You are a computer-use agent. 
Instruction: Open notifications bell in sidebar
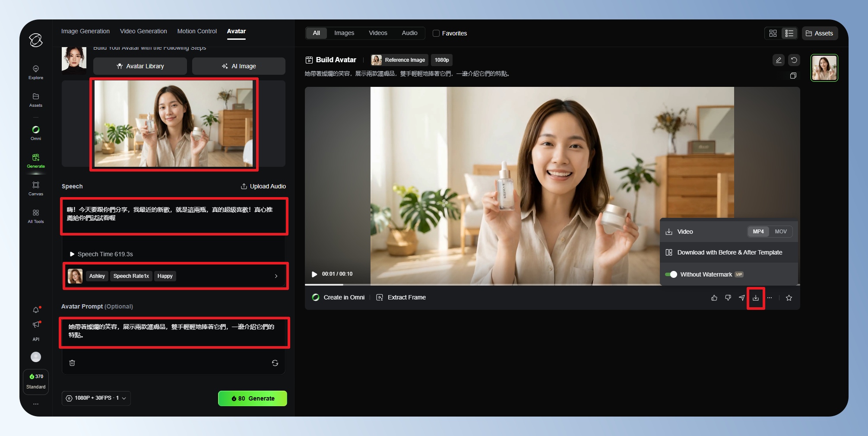(36, 310)
